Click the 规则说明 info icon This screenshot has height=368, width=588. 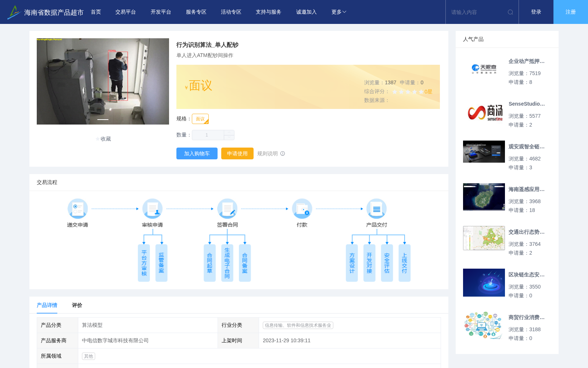pos(283,153)
